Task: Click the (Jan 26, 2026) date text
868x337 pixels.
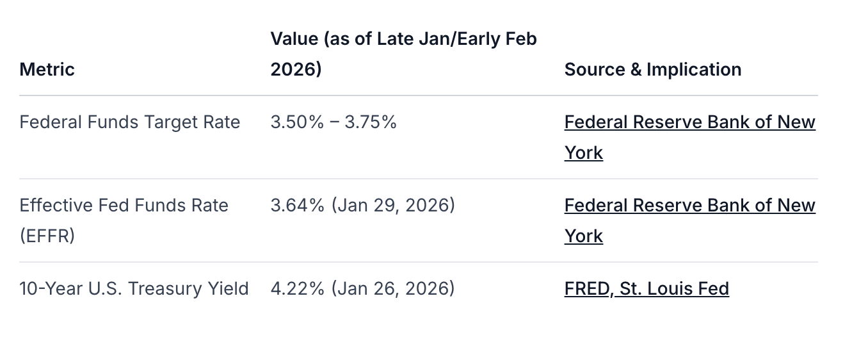Action: point(394,289)
